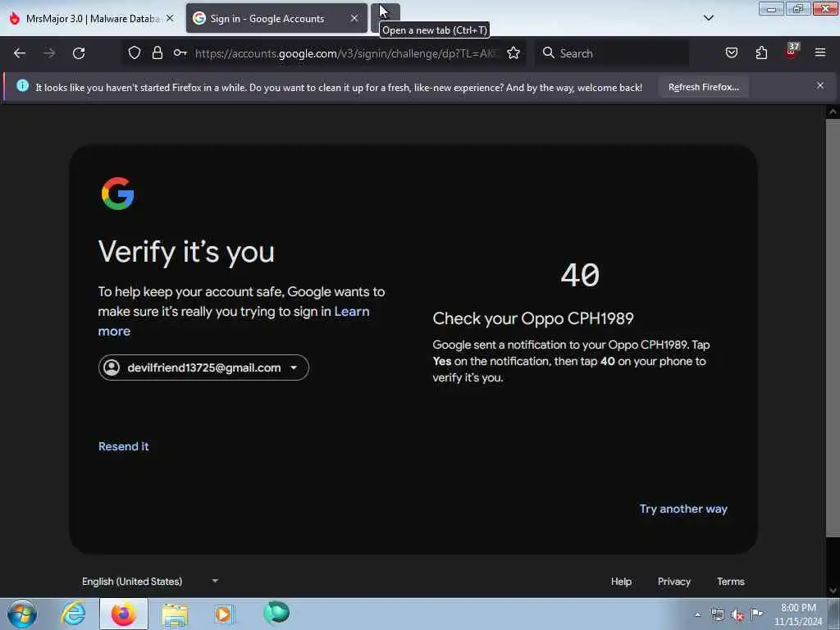Screen dimensions: 840x630
Task: Show hidden system tray icons arrow
Action: tap(697, 614)
